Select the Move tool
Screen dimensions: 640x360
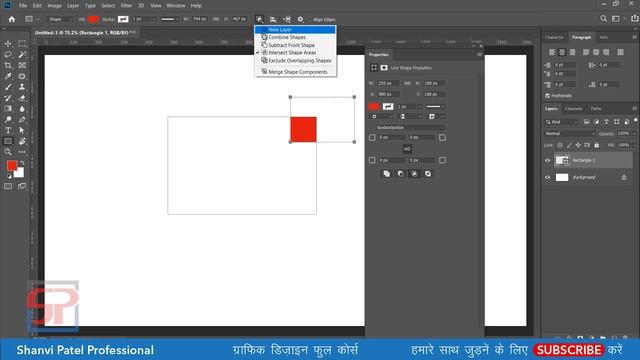[8, 44]
